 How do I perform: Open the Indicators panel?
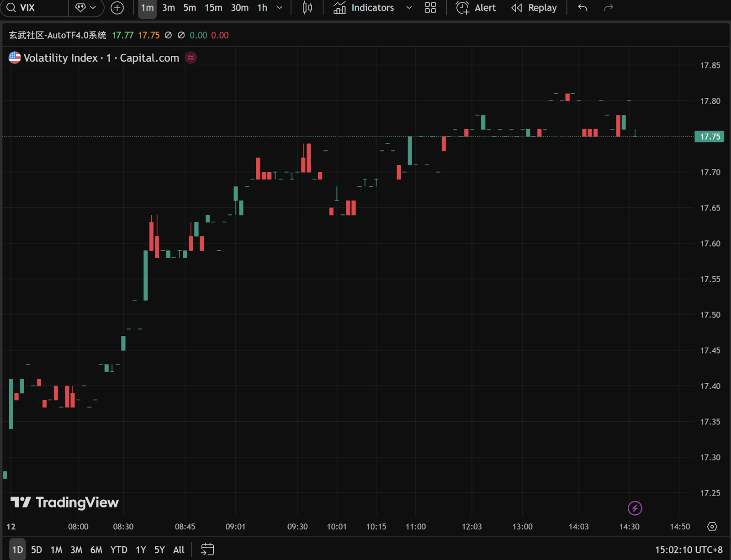[x=364, y=8]
